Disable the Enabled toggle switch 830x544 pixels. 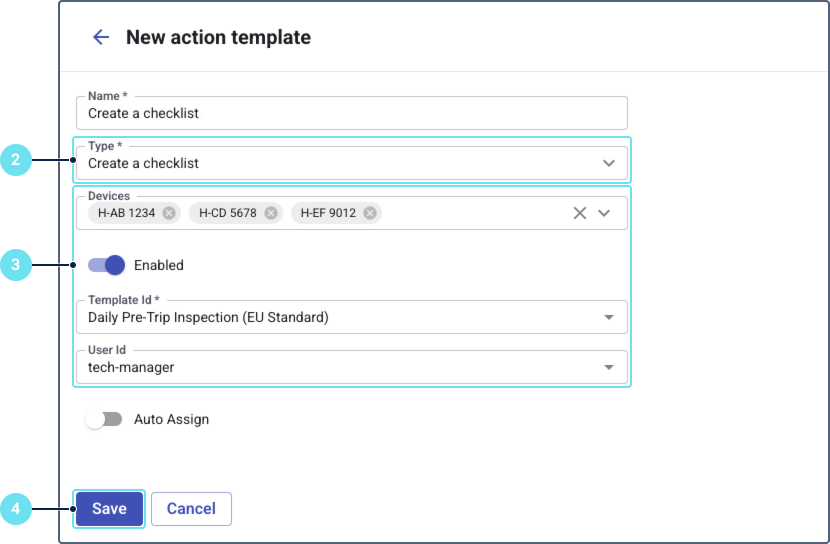click(106, 265)
